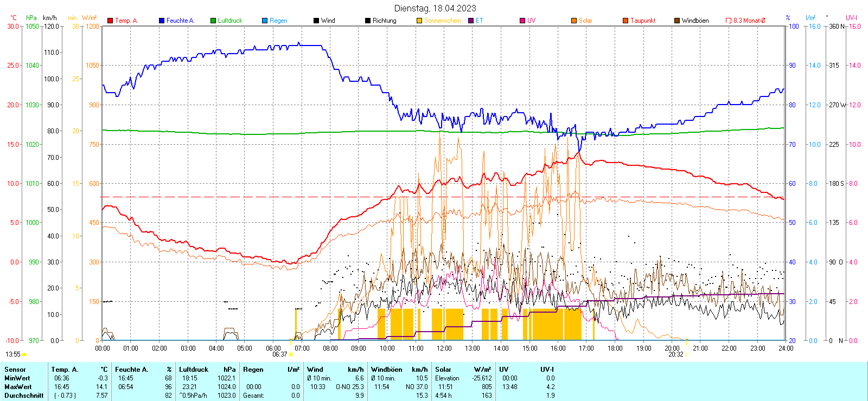Click the 12:00 time axis label
The height and width of the screenshot is (401, 868).
click(444, 348)
